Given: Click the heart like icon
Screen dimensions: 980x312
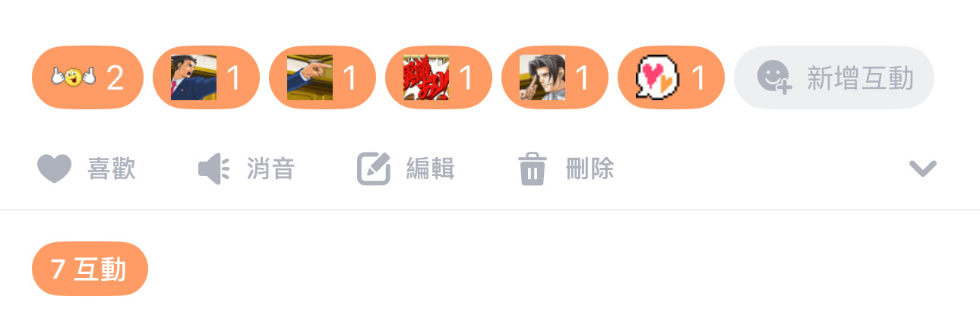Looking at the screenshot, I should pos(55,169).
